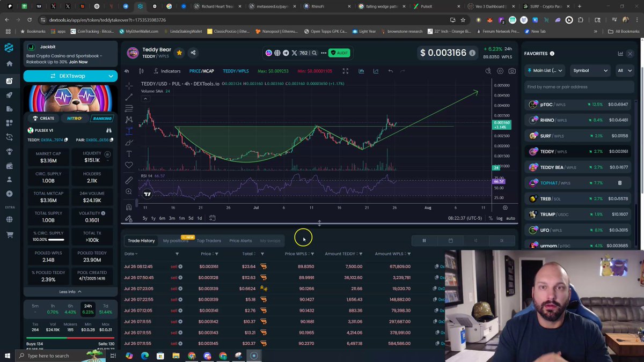Screen dimensions: 644x362
Task: Delete TOPHAT from favorites trash icon
Action: tap(620, 183)
